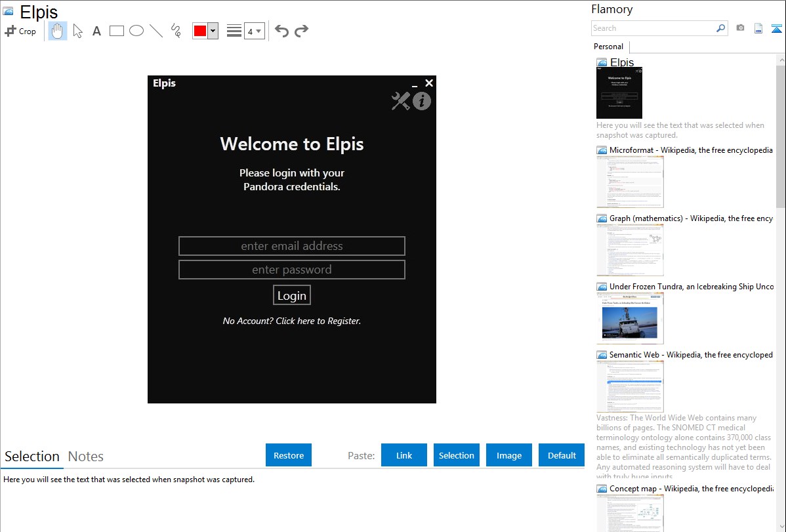Viewport: 786px width, 532px height.
Task: Open Elpis settings wrench icon
Action: click(x=400, y=101)
